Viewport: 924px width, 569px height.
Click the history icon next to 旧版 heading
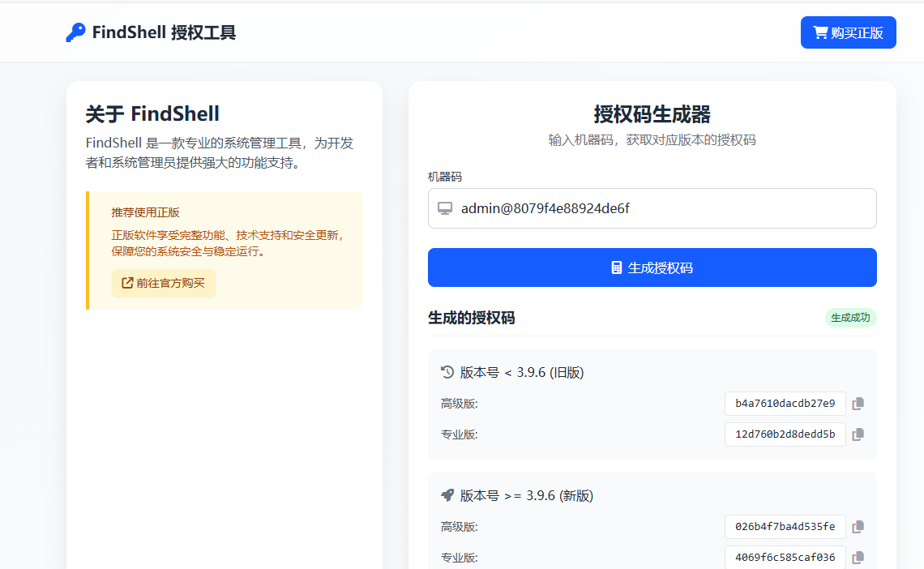coord(447,372)
